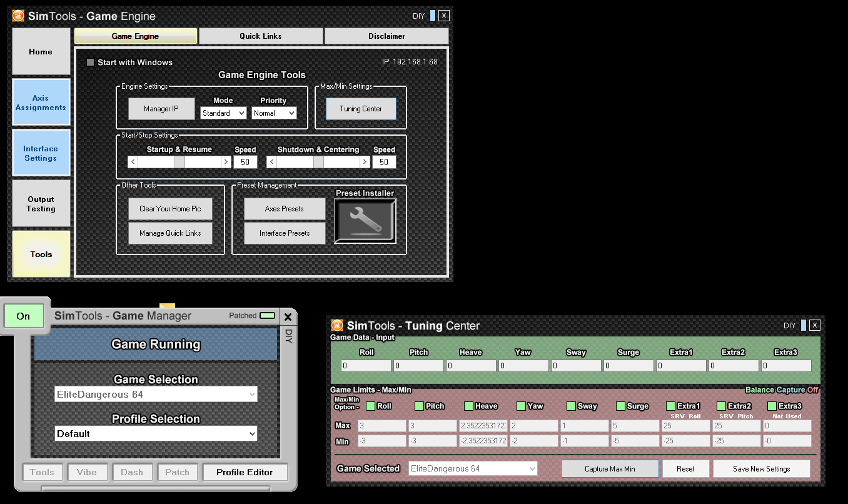Click the blue DIY indicator in Tuning Center window
The height and width of the screenshot is (504, 848).
coord(803,325)
